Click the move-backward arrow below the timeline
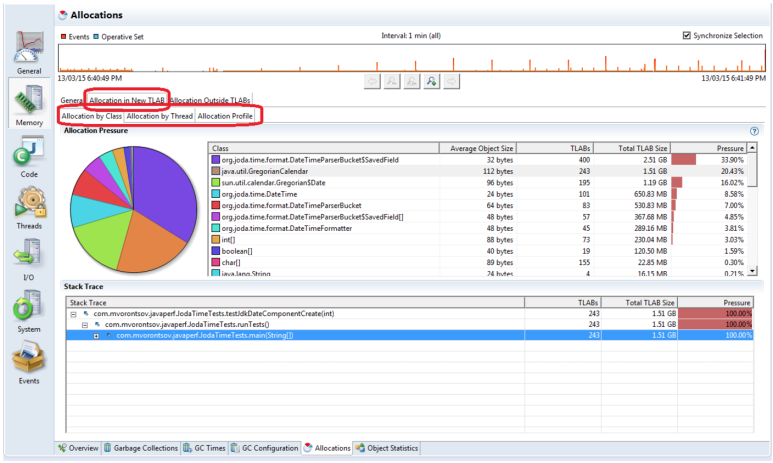 [x=372, y=81]
